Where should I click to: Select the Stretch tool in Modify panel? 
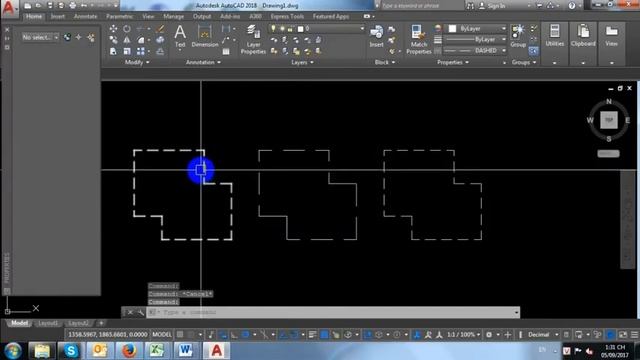(113, 51)
